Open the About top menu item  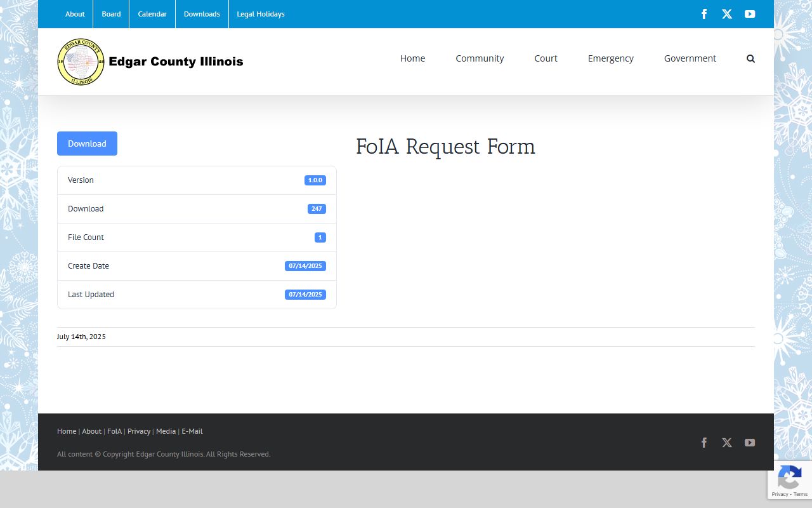point(75,14)
